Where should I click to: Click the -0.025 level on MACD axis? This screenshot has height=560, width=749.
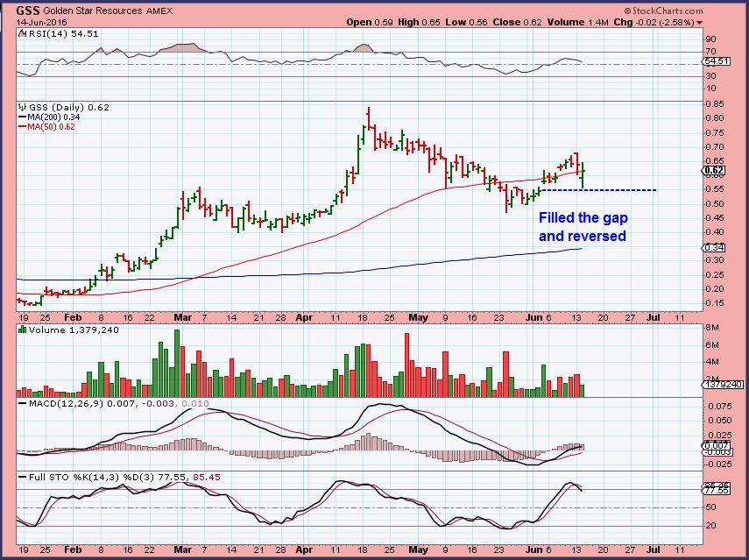tap(717, 464)
